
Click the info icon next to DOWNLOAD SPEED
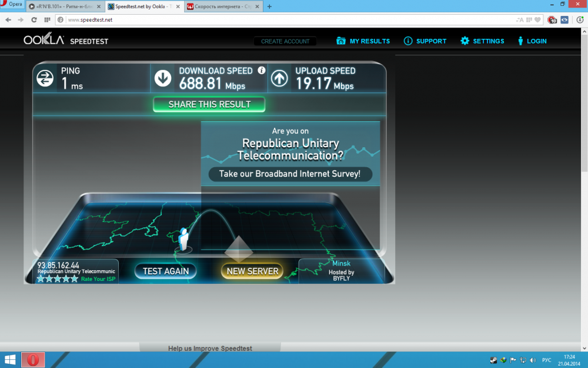click(x=262, y=70)
